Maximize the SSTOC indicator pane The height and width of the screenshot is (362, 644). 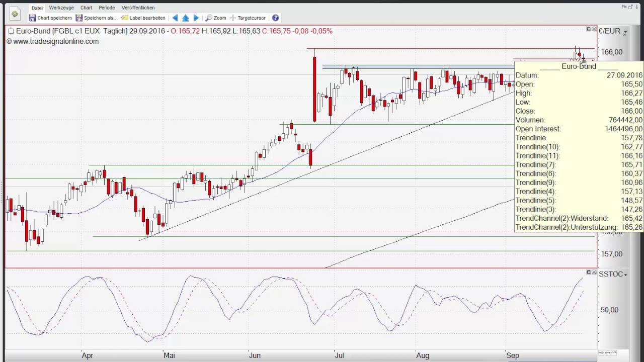click(x=589, y=272)
